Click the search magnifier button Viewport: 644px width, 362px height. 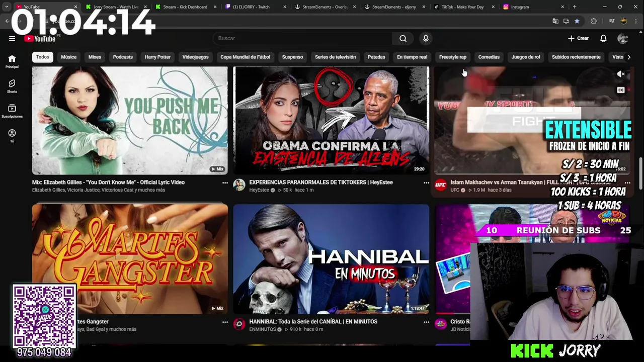[x=403, y=38]
